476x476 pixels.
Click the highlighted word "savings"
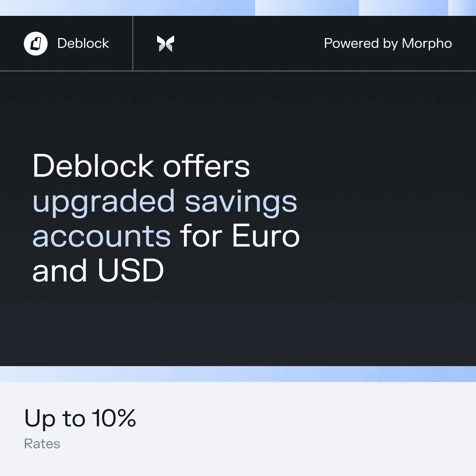(241, 202)
